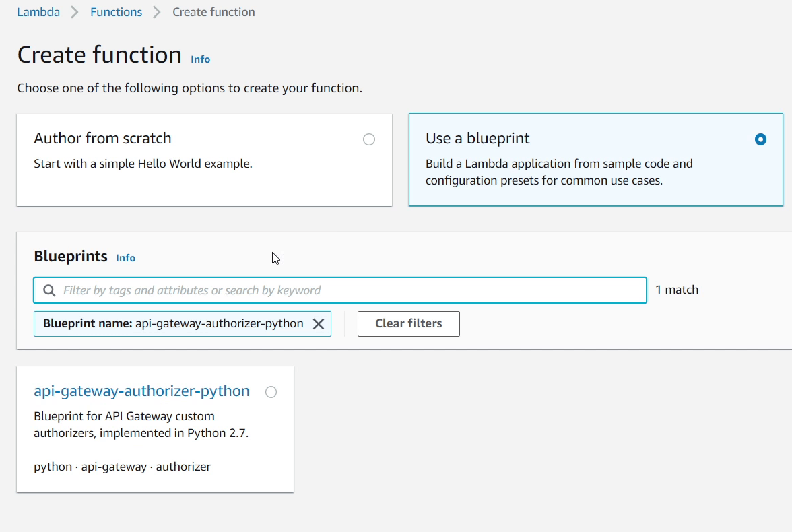The height and width of the screenshot is (532, 792).
Task: Click the Info link beside Create function heading
Action: click(x=200, y=59)
